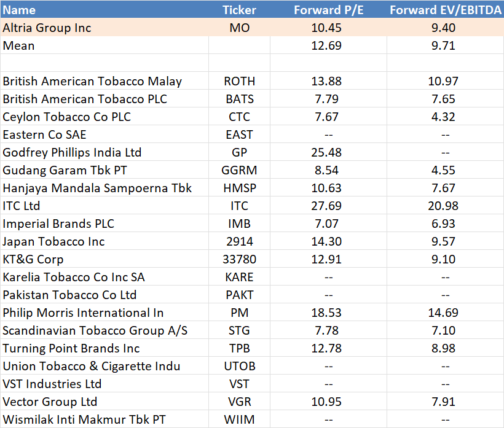504x428 pixels.
Task: Select the 14.69 EV/EBITDA value
Action: (x=446, y=313)
